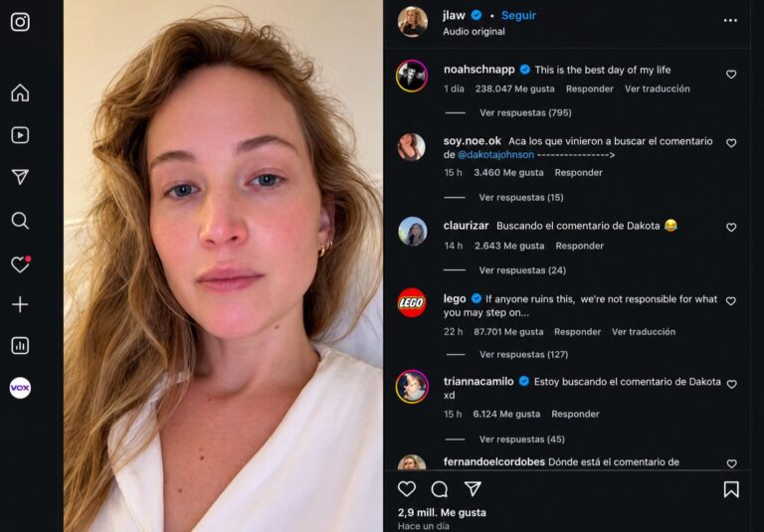
Task: Save the post with the bookmark icon
Action: point(731,489)
